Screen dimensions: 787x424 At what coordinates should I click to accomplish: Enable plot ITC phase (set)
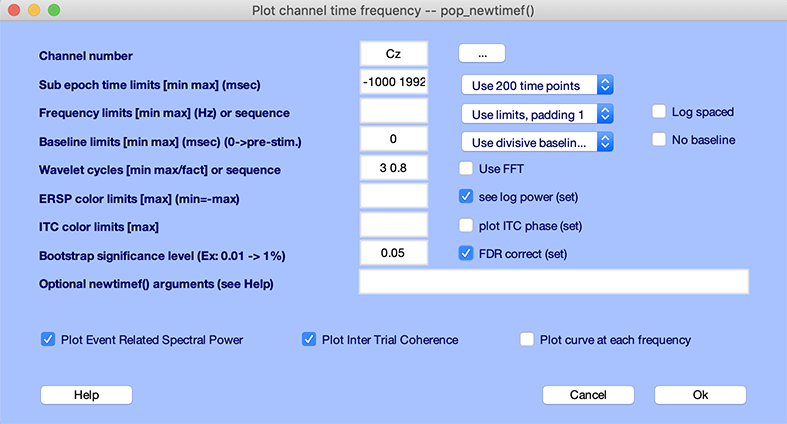point(466,225)
